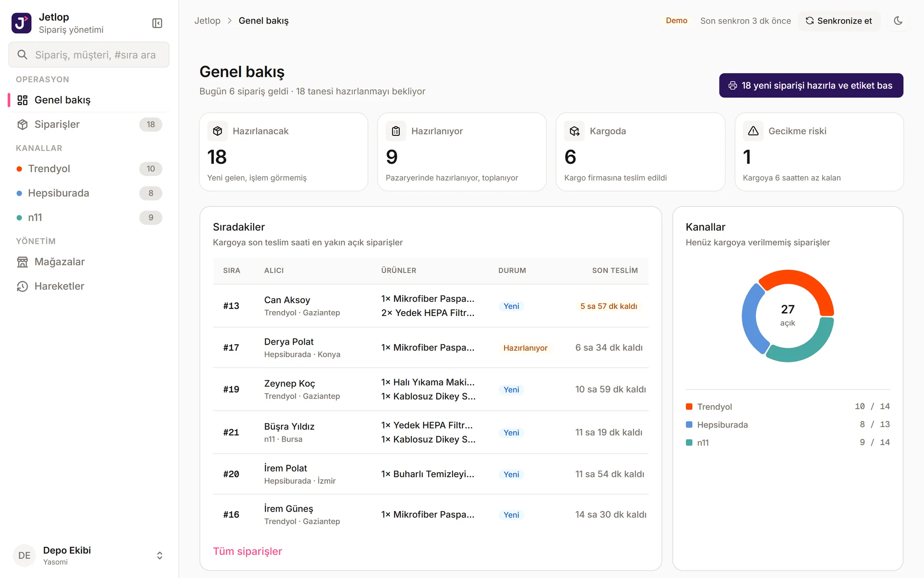Click Senkronize et button
The width and height of the screenshot is (924, 578).
click(x=839, y=21)
